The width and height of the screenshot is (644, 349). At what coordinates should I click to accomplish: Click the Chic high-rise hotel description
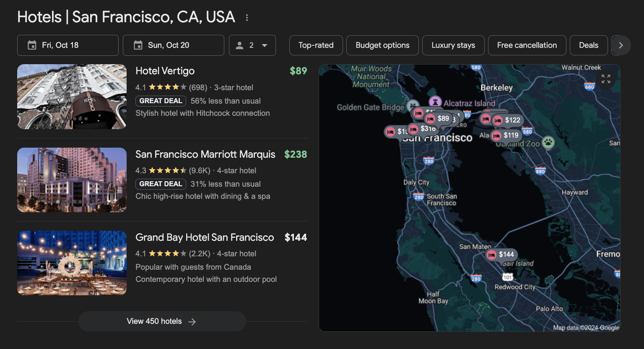click(203, 196)
